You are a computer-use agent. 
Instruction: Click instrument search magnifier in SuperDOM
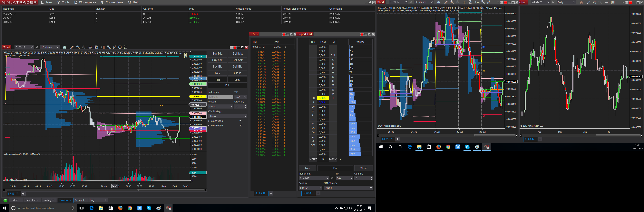click(332, 178)
